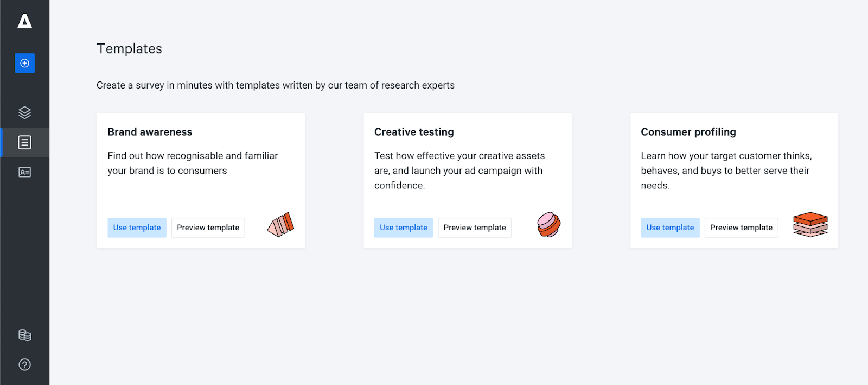Click the Consumer profiling card title
Viewport: 868px width, 385px height.
(688, 132)
